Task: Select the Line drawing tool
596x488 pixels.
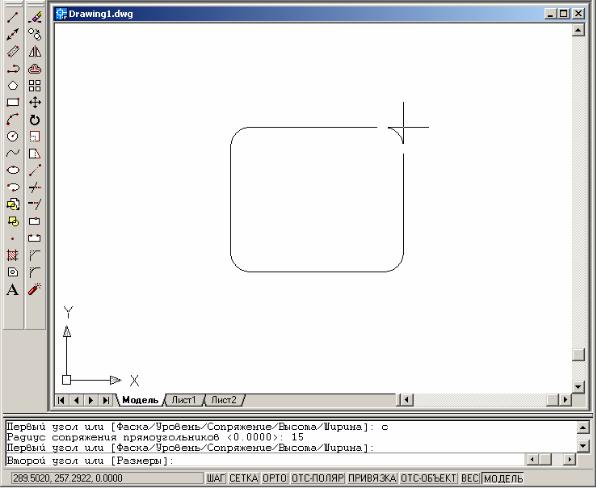Action: (13, 17)
